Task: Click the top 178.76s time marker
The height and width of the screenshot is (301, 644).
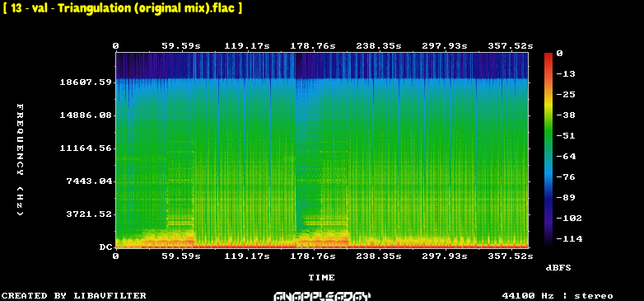Action: [x=313, y=45]
